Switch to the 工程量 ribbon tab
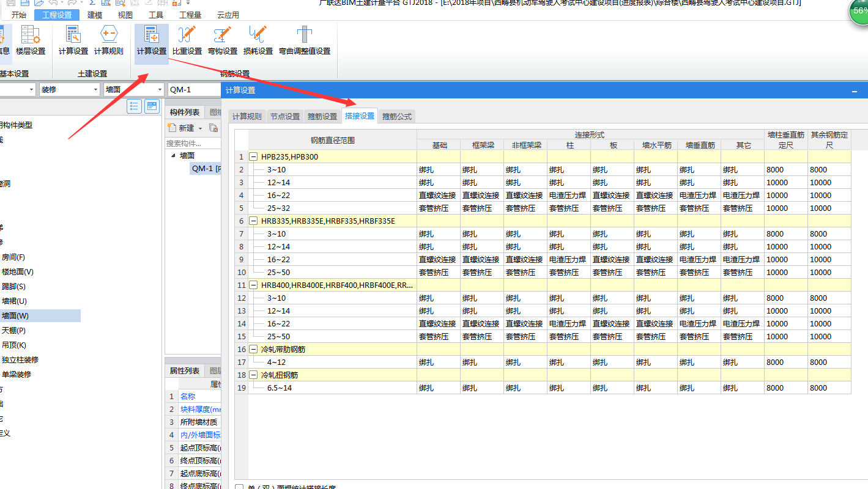 190,15
